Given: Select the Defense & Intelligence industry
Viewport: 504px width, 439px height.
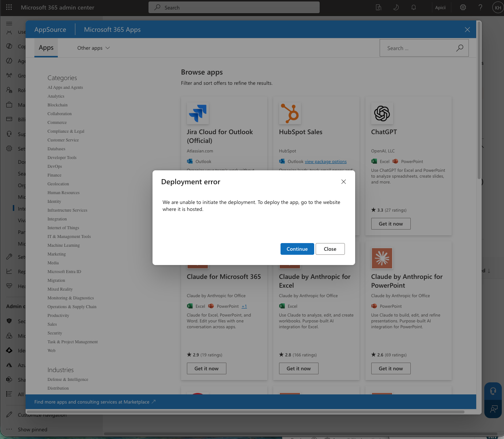Looking at the screenshot, I should tap(68, 379).
